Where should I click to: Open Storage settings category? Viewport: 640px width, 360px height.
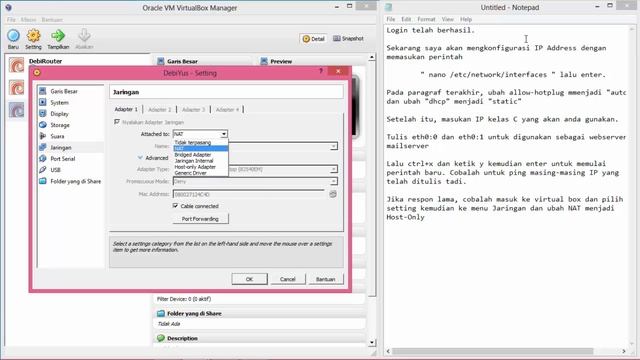60,125
